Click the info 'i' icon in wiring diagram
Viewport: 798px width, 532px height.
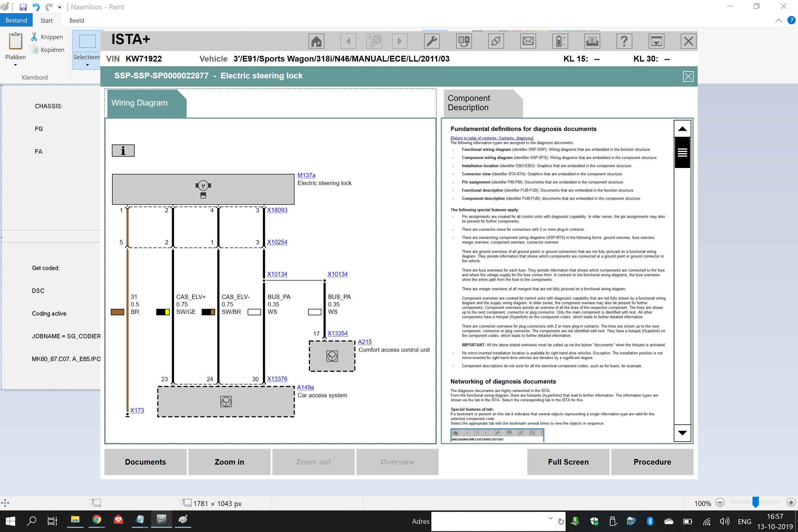(x=123, y=150)
